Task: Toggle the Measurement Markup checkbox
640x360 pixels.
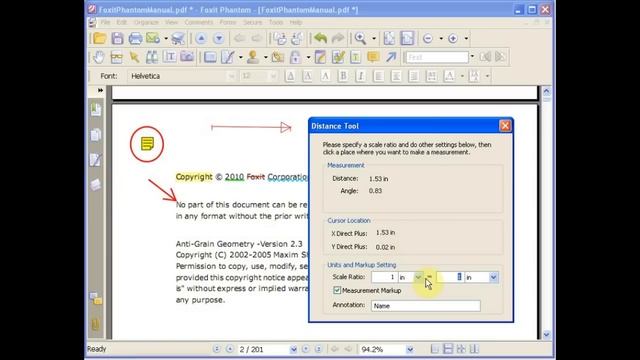Action: click(337, 290)
